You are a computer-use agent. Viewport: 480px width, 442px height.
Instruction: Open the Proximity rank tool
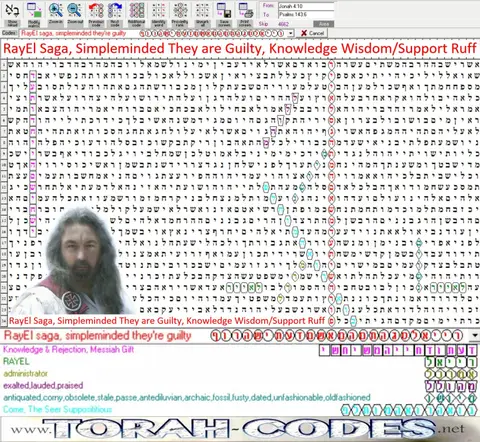(180, 14)
